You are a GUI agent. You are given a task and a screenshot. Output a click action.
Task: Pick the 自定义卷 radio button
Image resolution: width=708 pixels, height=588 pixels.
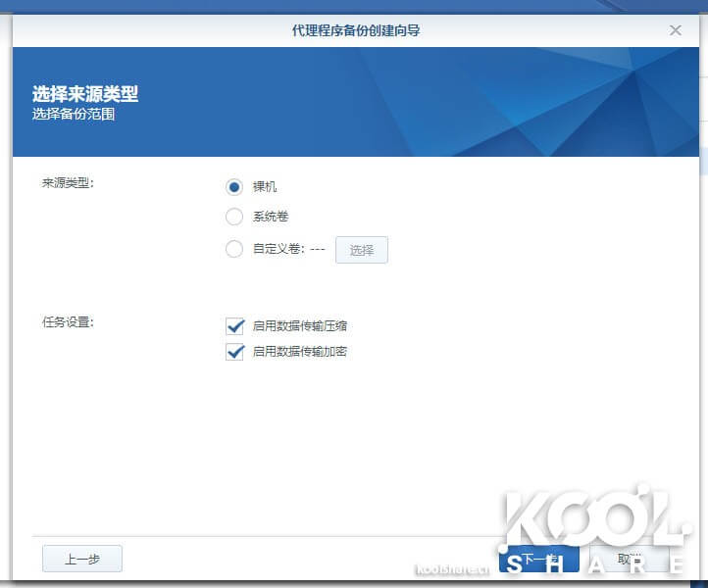coord(234,249)
